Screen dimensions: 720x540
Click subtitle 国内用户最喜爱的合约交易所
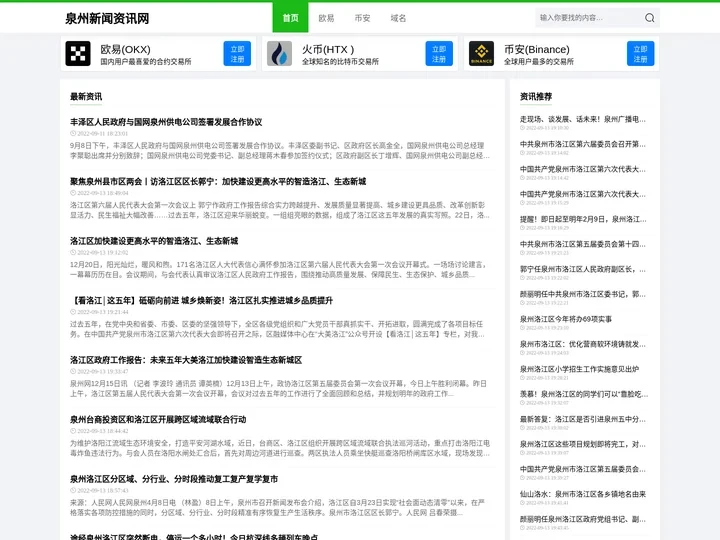(146, 62)
